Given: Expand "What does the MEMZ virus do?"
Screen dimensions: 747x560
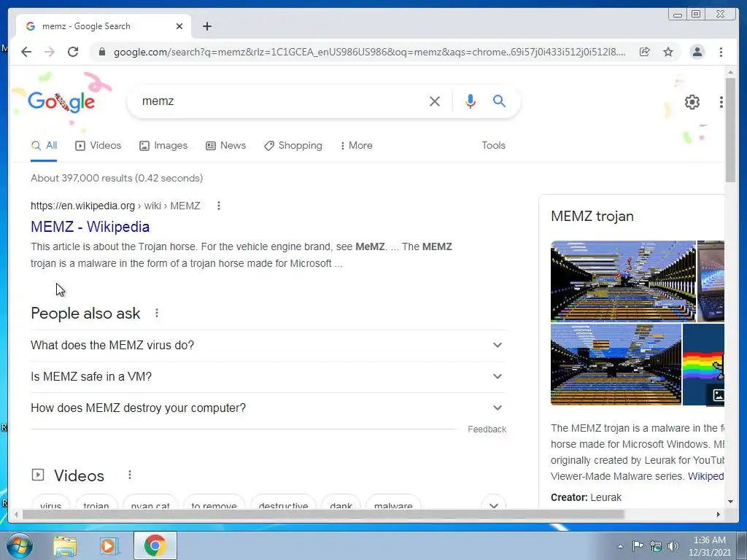Looking at the screenshot, I should point(268,345).
